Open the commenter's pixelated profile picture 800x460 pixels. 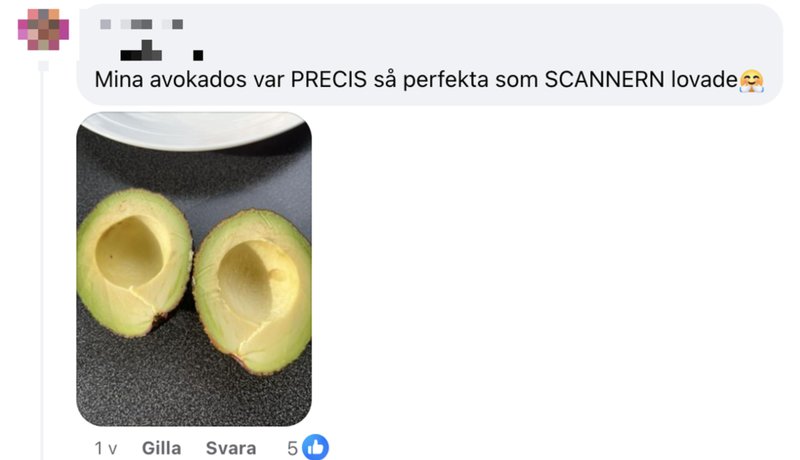pyautogui.click(x=43, y=30)
